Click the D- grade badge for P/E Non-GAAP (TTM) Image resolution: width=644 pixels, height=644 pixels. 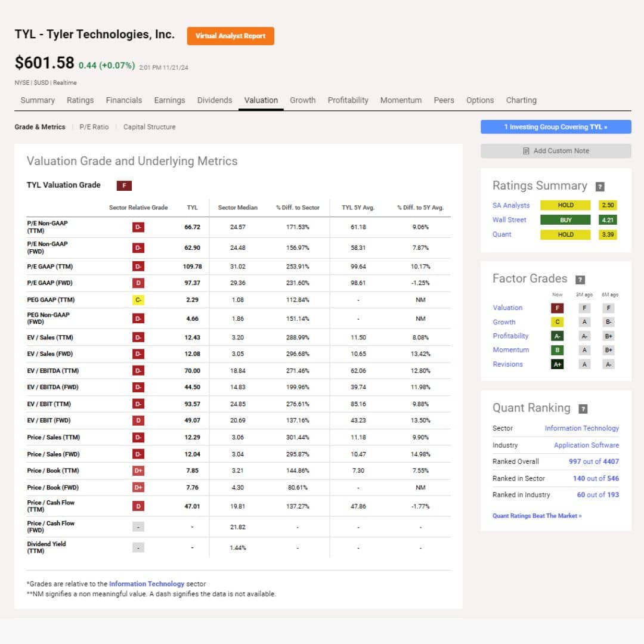pos(138,227)
